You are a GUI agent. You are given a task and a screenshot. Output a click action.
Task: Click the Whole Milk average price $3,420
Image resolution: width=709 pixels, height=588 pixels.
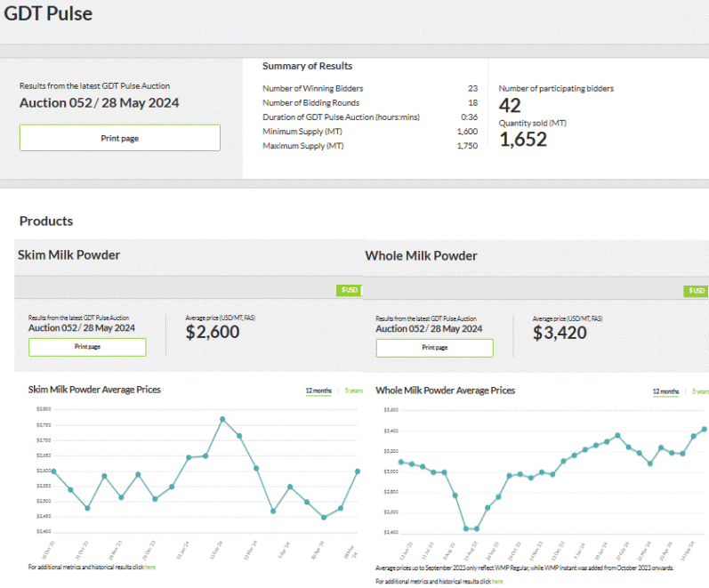(x=560, y=333)
